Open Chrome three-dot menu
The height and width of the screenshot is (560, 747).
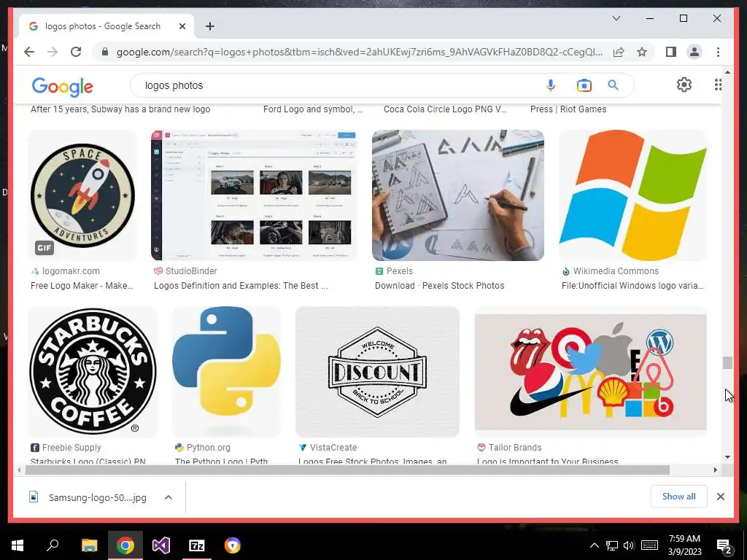[x=718, y=52]
